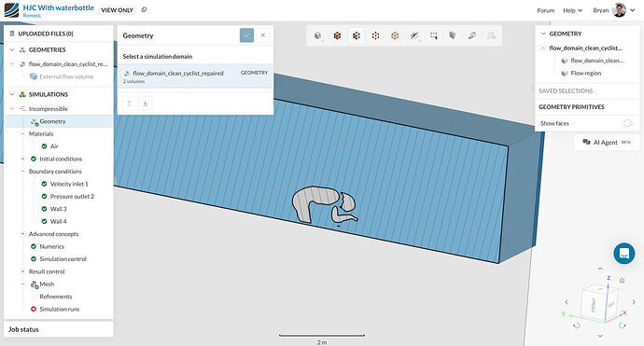This screenshot has width=644, height=346.
Task: Open the Result control item
Action: tap(47, 271)
